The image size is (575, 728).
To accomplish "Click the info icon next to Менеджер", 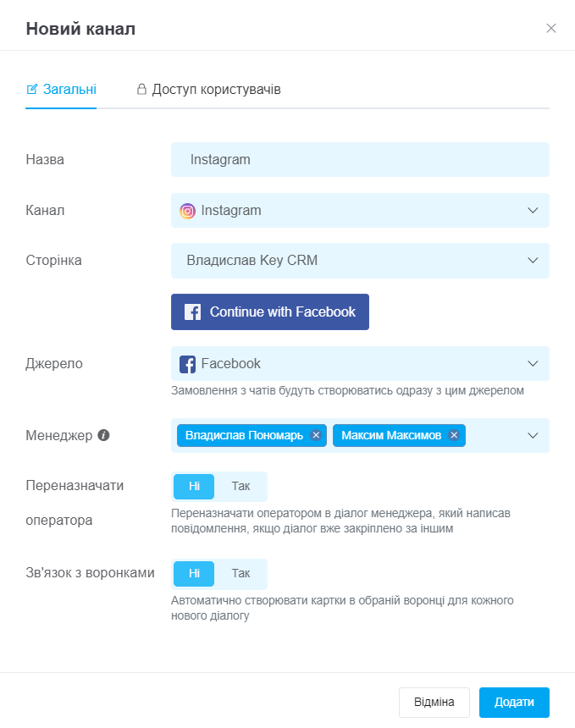I will 103,435.
